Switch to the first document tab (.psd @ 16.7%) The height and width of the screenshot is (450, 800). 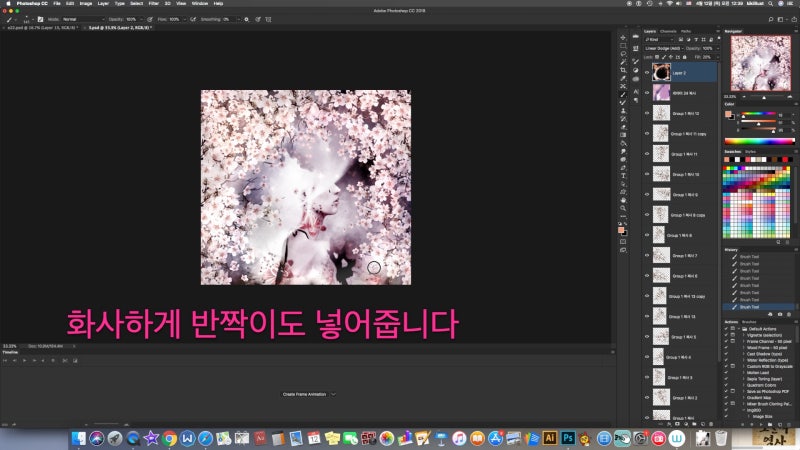point(42,28)
